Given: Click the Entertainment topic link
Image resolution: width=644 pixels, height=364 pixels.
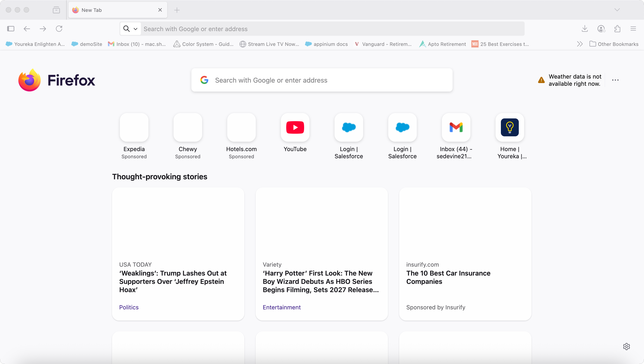Looking at the screenshot, I should pos(282,307).
